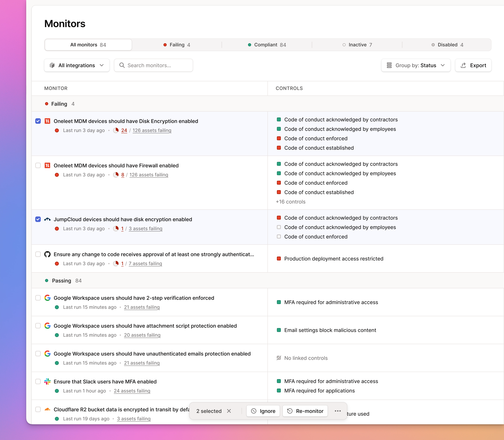Open the All integrations dropdown
Viewport: 504px width, 440px height.
[x=77, y=65]
